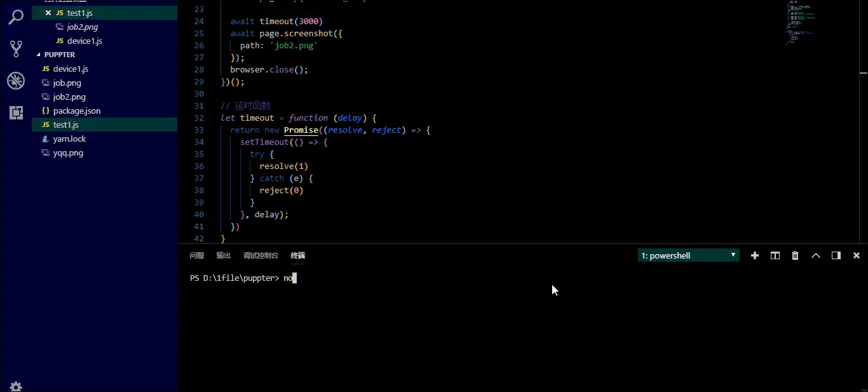Kill the terminal with trash icon
868x392 pixels.
coord(795,255)
